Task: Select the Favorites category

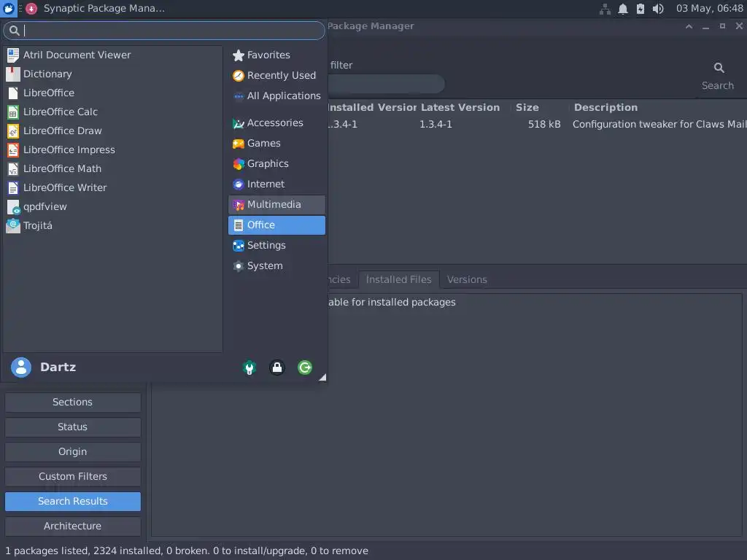Action: coord(276,55)
